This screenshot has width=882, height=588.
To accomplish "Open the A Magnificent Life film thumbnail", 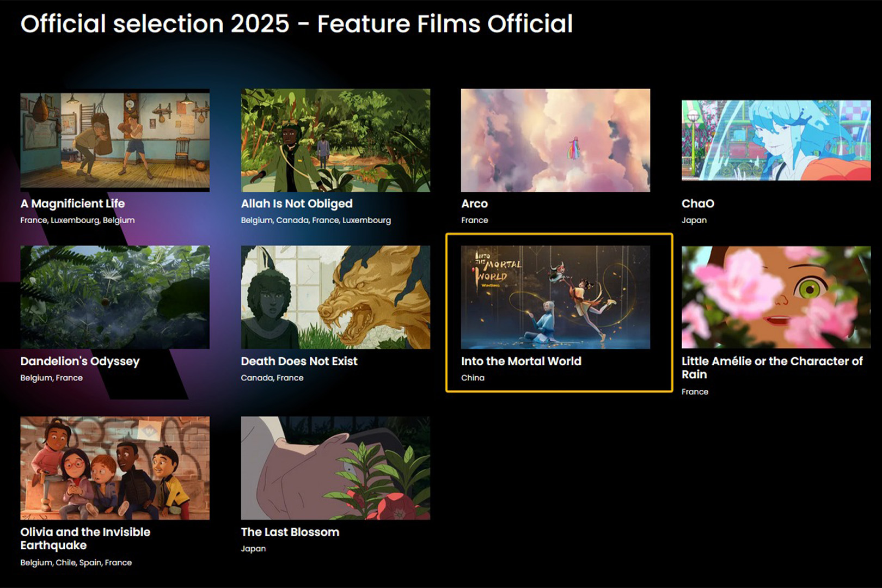I will click(114, 140).
